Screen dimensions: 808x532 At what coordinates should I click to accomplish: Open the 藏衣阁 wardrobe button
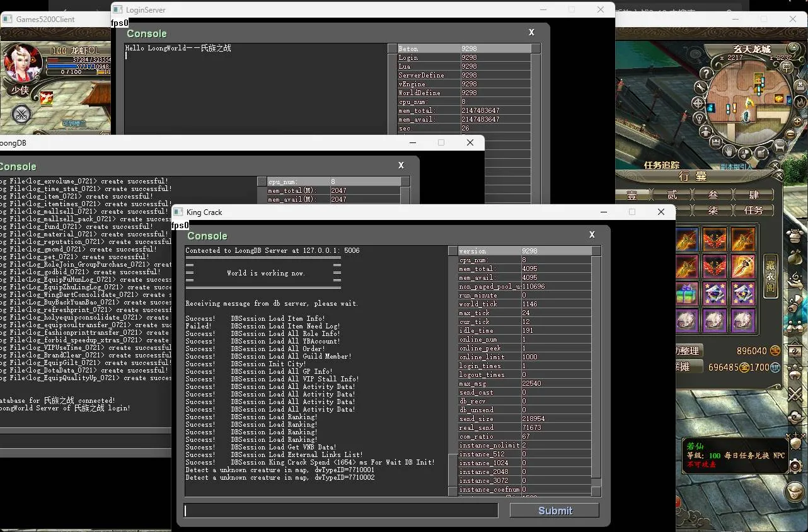pyautogui.click(x=770, y=276)
